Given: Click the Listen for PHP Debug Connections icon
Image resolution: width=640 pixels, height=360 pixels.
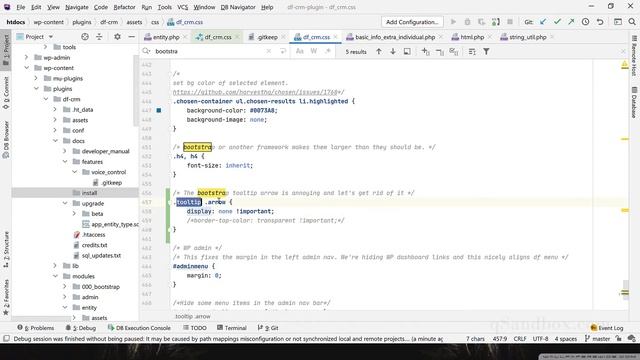Looking at the screenshot, I should 496,22.
